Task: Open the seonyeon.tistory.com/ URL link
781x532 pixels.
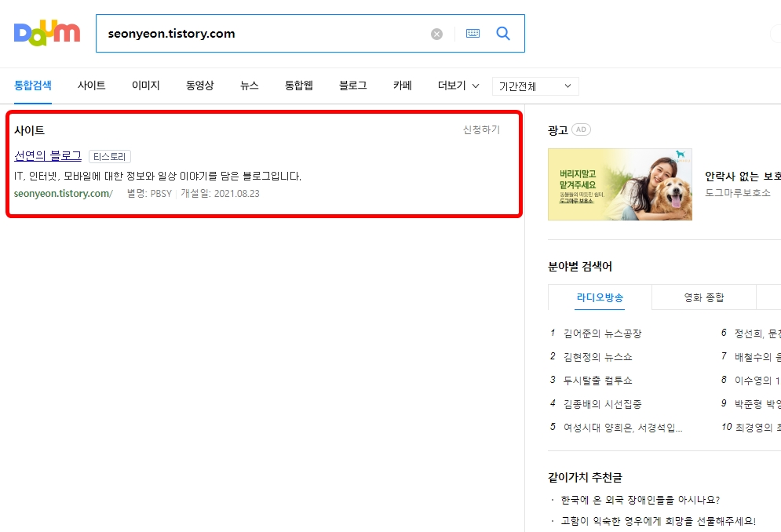Action: [x=64, y=193]
